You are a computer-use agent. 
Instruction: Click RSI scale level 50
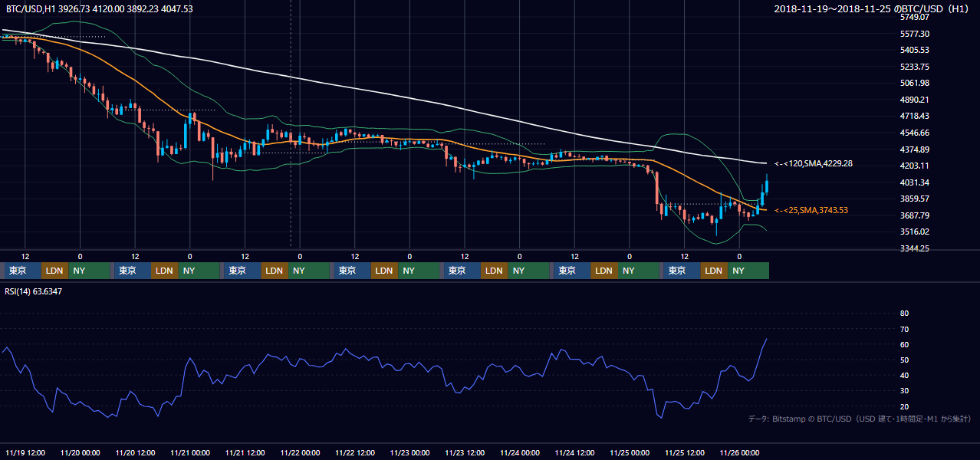pos(904,360)
